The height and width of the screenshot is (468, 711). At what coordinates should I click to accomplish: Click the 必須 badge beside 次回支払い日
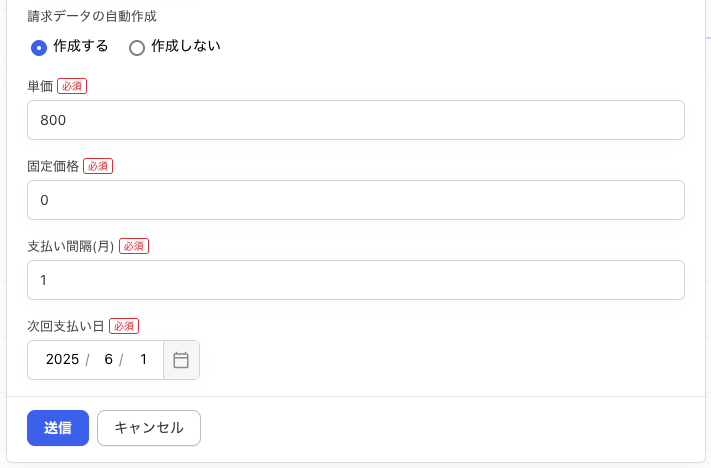click(124, 326)
